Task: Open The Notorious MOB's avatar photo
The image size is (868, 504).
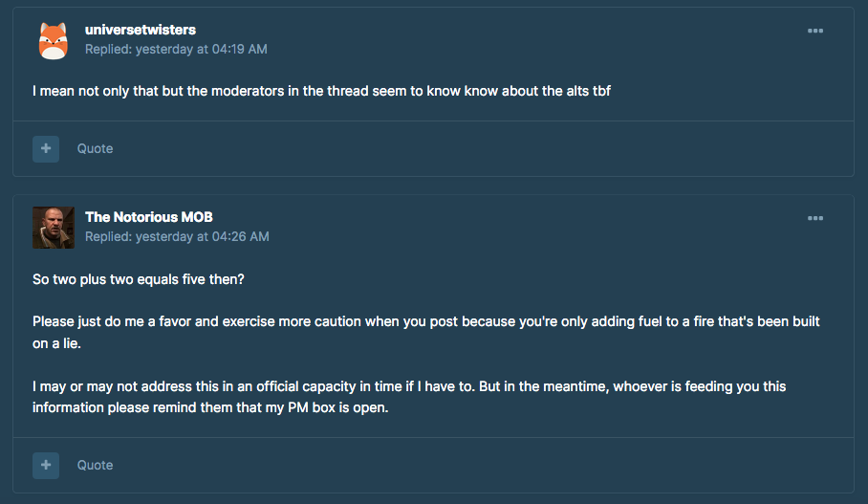Action: (x=54, y=228)
